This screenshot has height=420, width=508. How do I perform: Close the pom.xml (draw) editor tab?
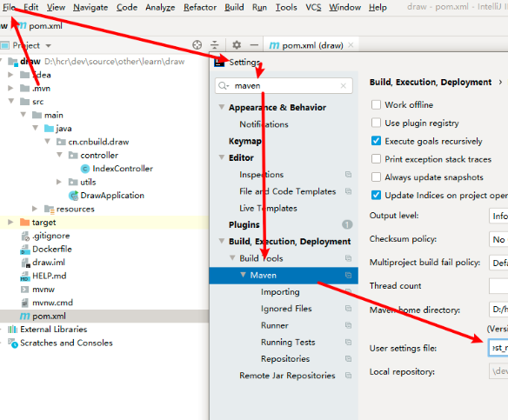[x=351, y=45]
